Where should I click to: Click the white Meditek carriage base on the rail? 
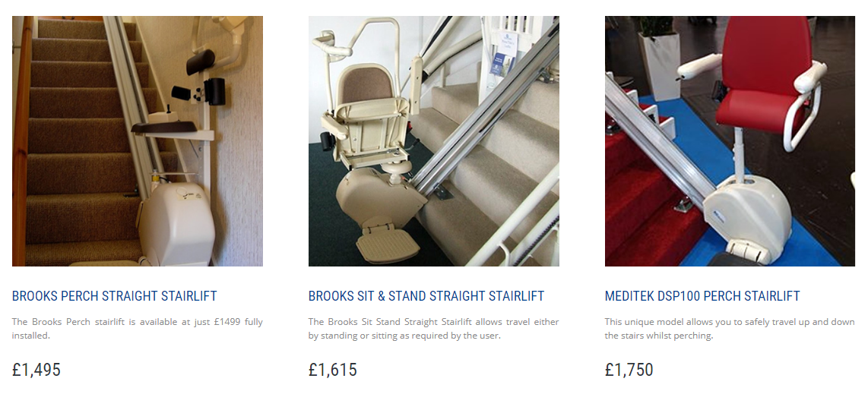pos(747,219)
